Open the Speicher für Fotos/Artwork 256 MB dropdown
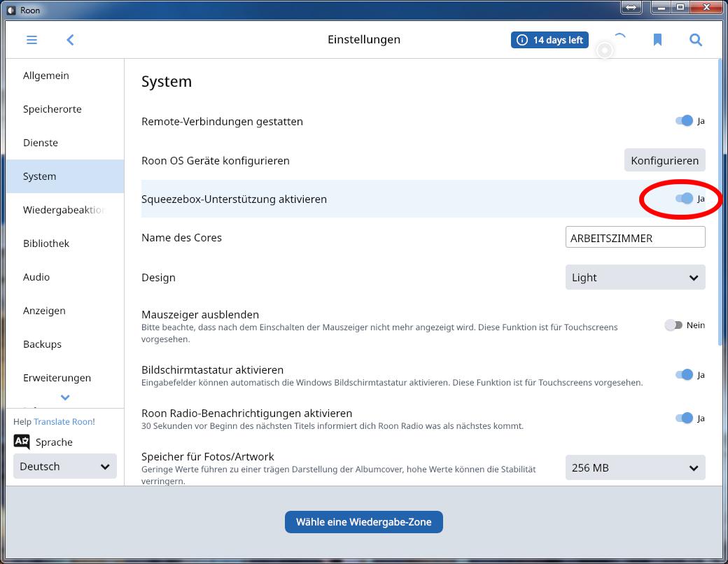 (x=635, y=467)
